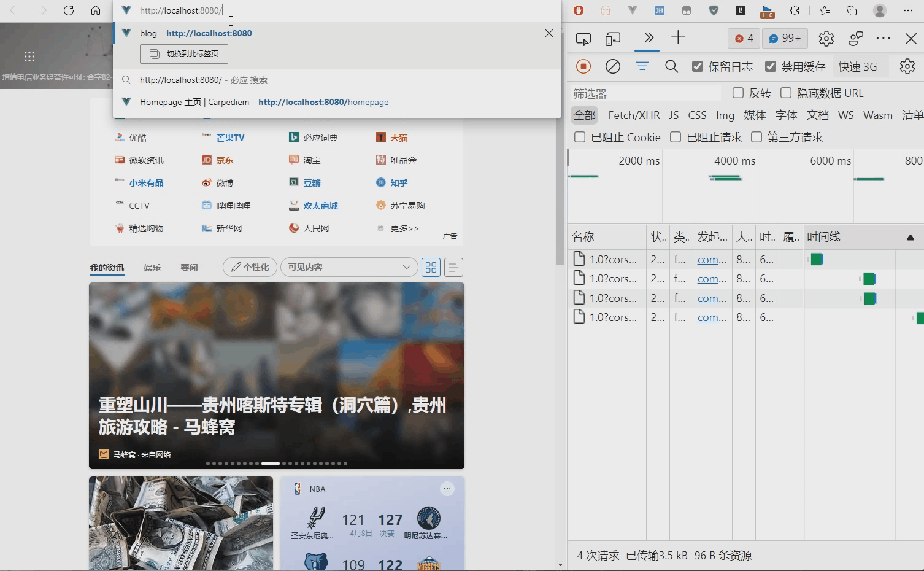
Task: Click the shield extension icon
Action: pyautogui.click(x=714, y=10)
